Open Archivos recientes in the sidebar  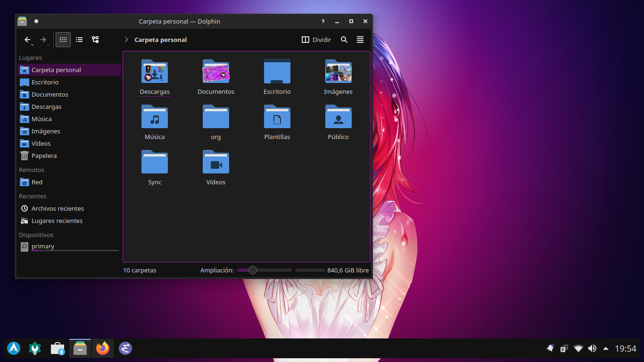tap(69, 208)
